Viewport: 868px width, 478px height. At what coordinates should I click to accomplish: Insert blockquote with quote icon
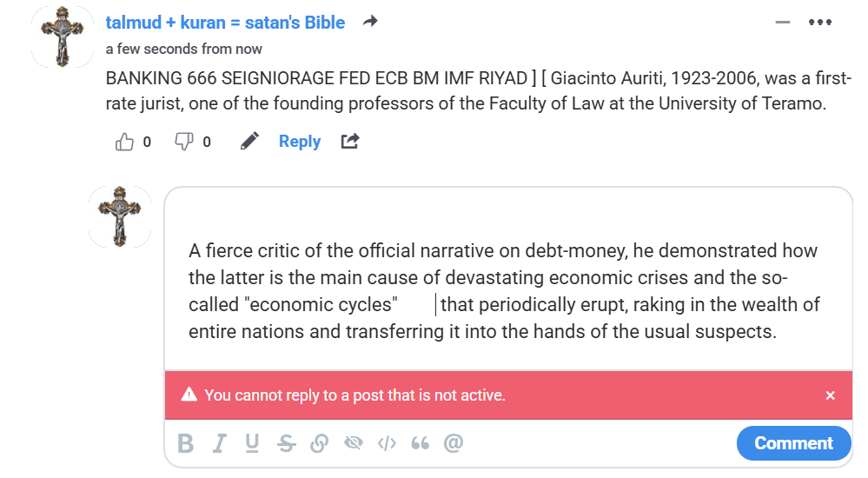click(420, 444)
